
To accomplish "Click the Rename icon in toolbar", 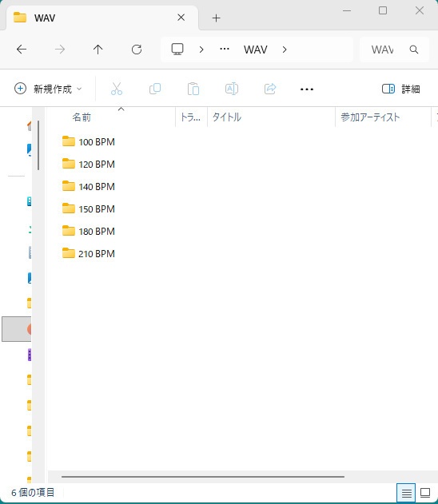I will [x=232, y=89].
